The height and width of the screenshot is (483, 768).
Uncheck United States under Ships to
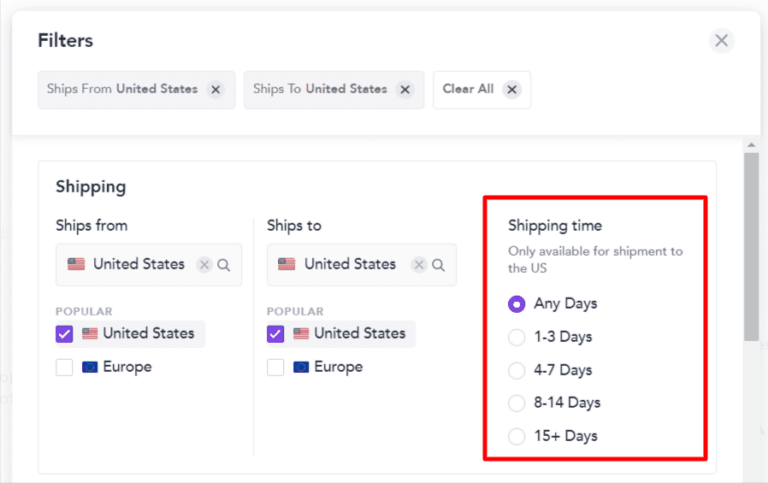point(275,334)
